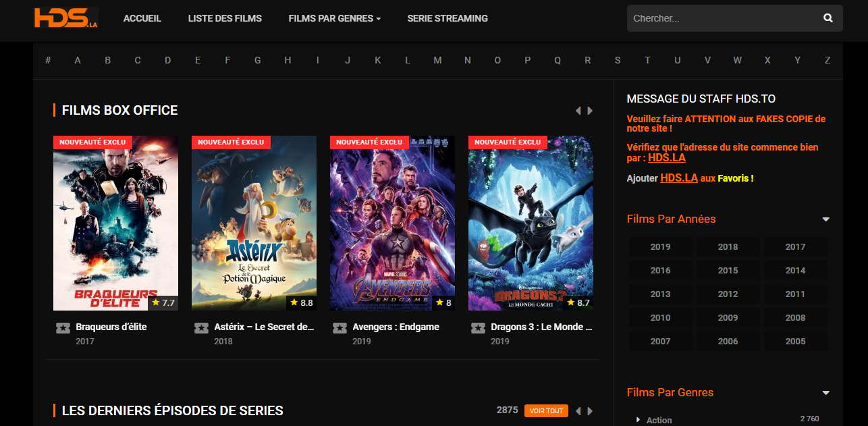Image resolution: width=868 pixels, height=426 pixels.
Task: Open Action genre link
Action: pos(659,420)
